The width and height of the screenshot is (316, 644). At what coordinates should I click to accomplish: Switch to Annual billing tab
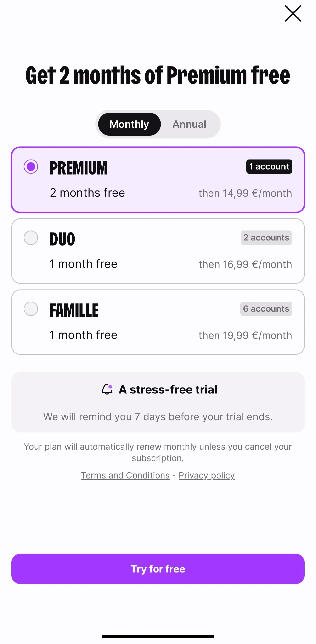[189, 124]
